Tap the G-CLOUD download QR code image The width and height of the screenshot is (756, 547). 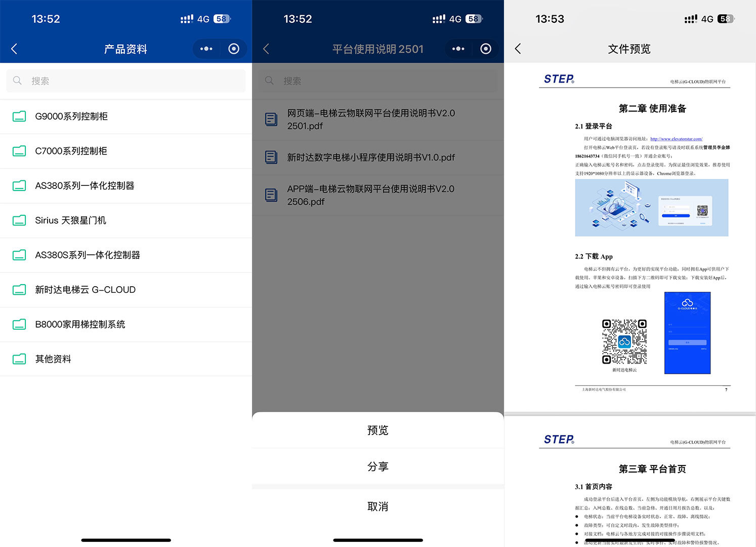624,341
